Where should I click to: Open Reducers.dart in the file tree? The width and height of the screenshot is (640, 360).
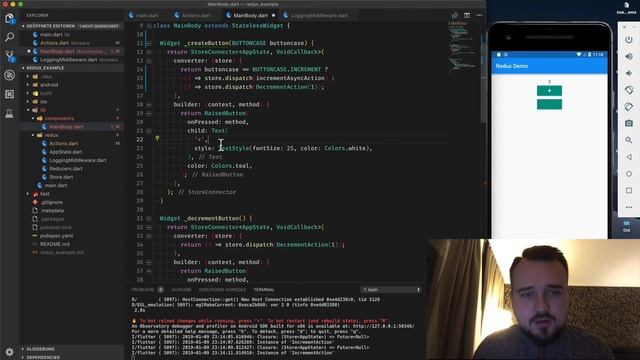point(65,169)
